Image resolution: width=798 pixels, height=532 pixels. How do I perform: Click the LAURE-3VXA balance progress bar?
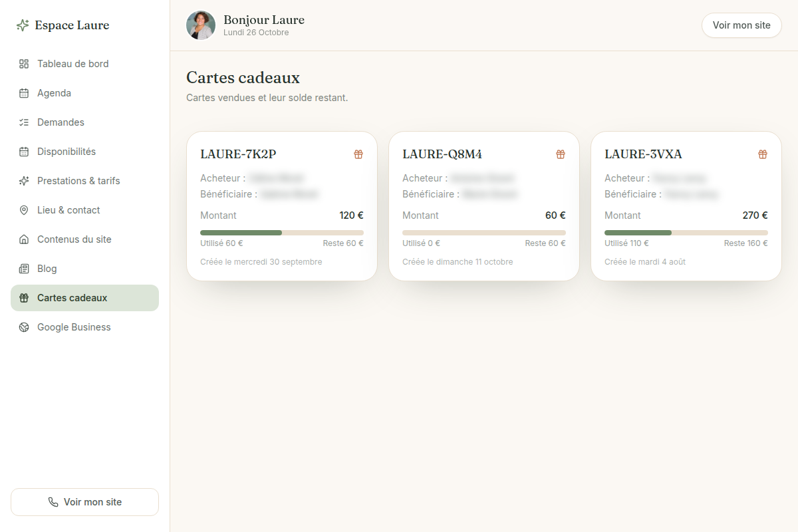[686, 233]
